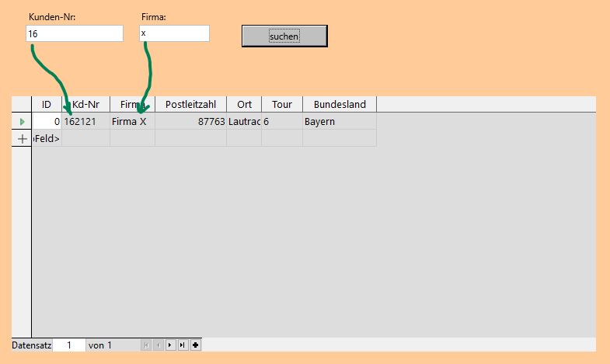Click the first record navigation button
Image resolution: width=610 pixels, height=364 pixels.
pyautogui.click(x=145, y=345)
